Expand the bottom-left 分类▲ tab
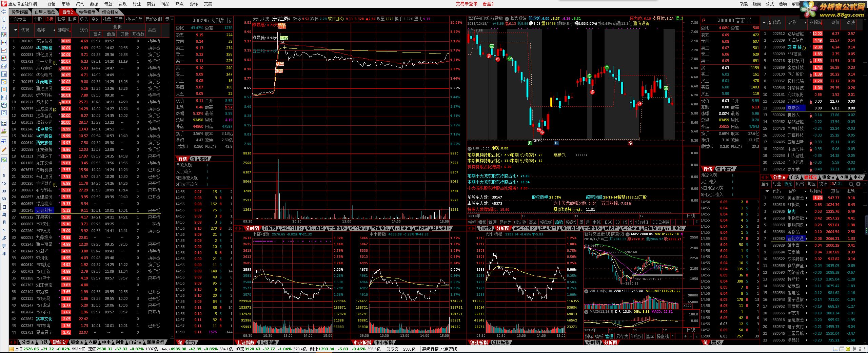Viewport: 868px width, 353px height. [x=28, y=342]
